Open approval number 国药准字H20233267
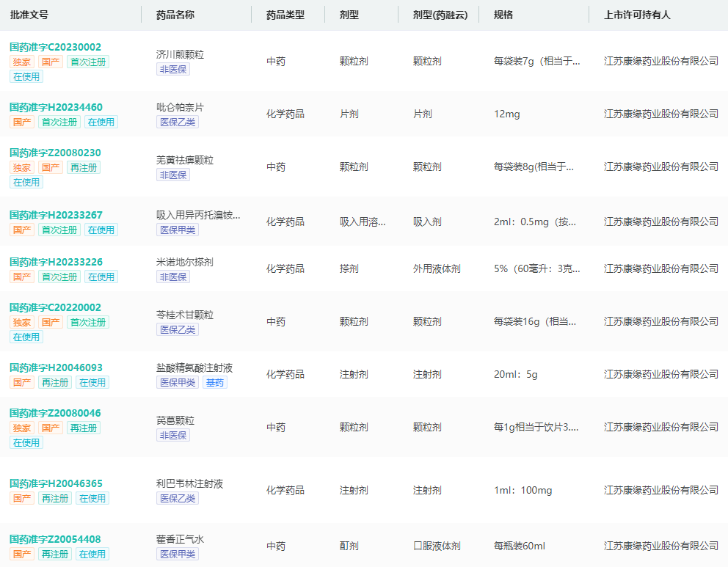The height and width of the screenshot is (567, 728). point(56,216)
